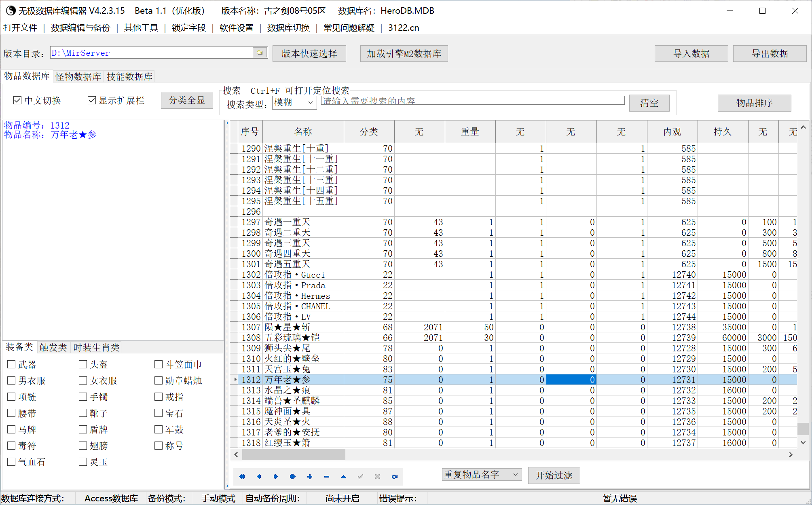This screenshot has width=812, height=505.
Task: Browse for version directory folder icon
Action: [x=260, y=53]
